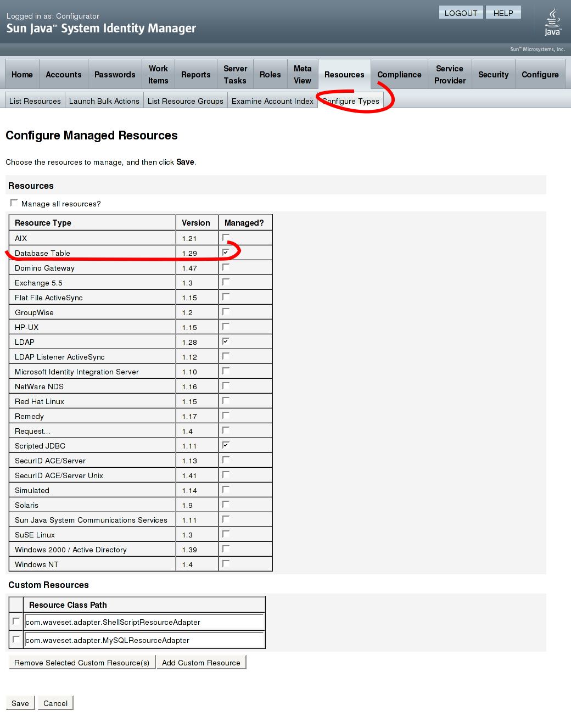This screenshot has width=571, height=728.
Task: Select the Resources tab
Action: click(344, 75)
